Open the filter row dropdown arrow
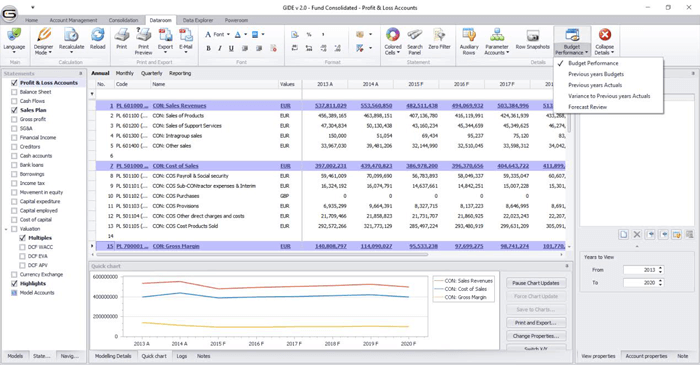Image resolution: width=700 pixels, height=365 pixels. pos(92,94)
